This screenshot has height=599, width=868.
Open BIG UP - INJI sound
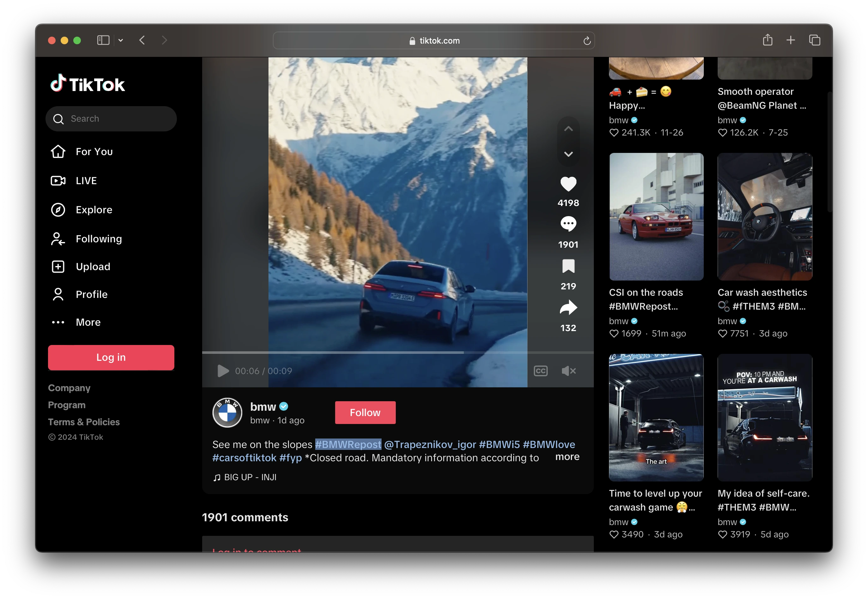point(245,477)
